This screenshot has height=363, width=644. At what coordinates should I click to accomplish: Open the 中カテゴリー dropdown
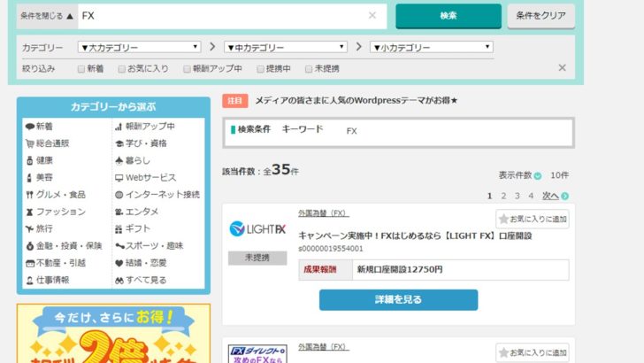[286, 47]
